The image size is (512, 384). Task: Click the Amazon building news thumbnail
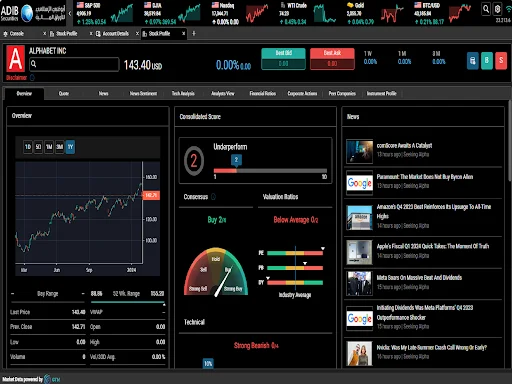(x=359, y=218)
